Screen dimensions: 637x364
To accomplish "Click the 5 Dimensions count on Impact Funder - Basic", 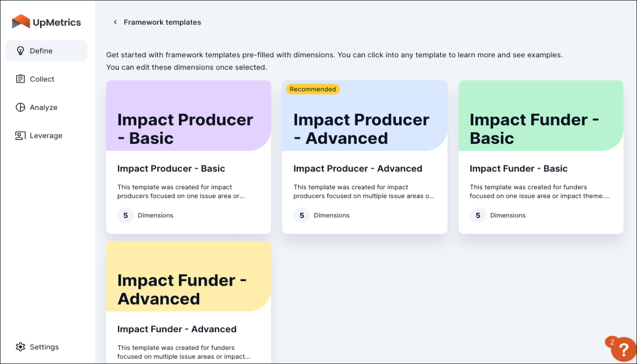I will [x=478, y=215].
